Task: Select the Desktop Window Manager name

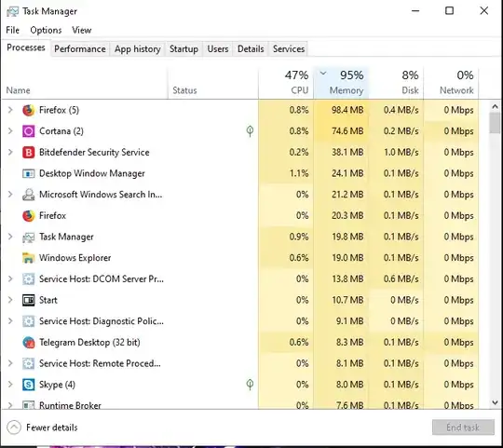Action: [92, 173]
